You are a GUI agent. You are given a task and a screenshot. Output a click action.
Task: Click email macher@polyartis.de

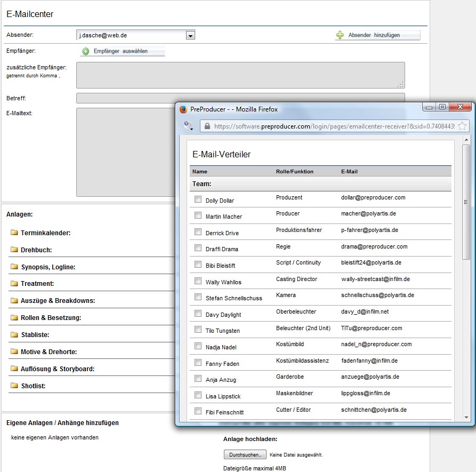368,213
